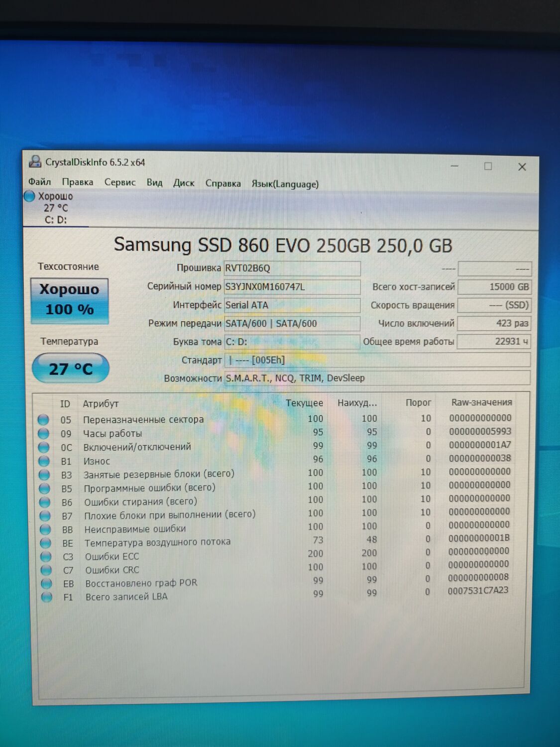This screenshot has height=747, width=560.
Task: Click the blue icon next to Ошибки ECC
Action: [45, 556]
